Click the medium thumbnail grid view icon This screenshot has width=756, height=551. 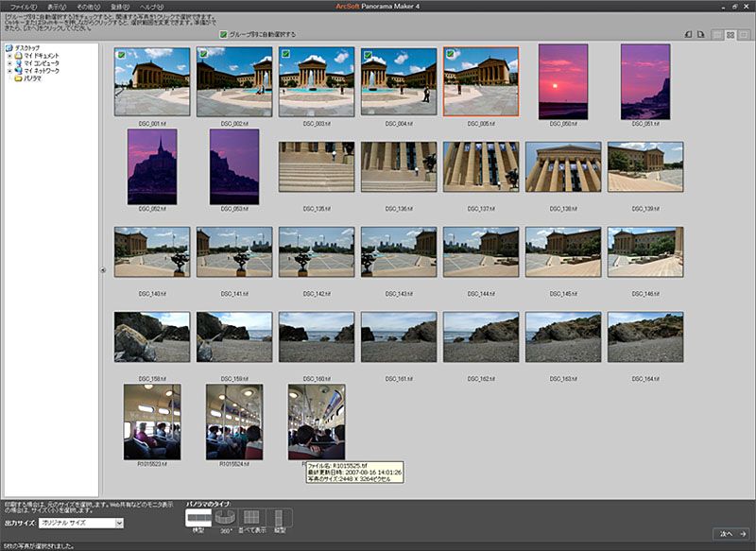(x=730, y=33)
